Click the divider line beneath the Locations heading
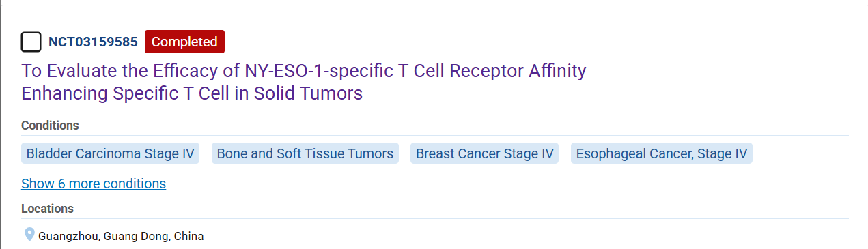The width and height of the screenshot is (868, 249). [435, 218]
